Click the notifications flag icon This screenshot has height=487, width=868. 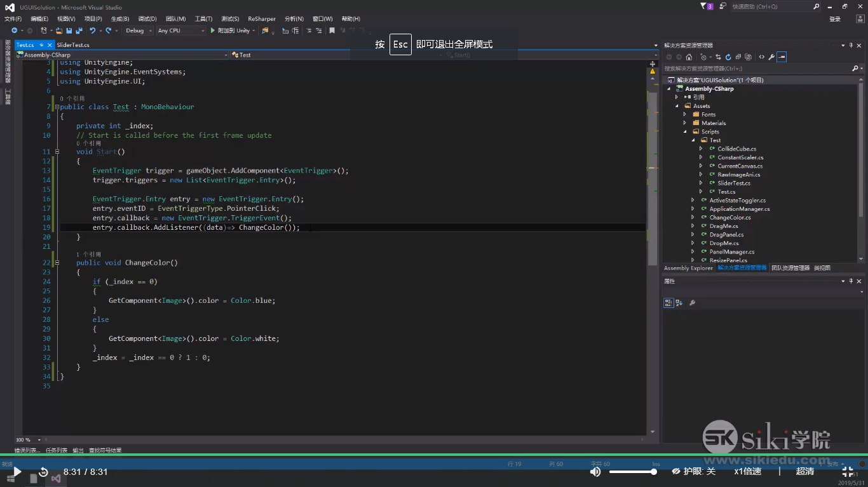pyautogui.click(x=704, y=6)
